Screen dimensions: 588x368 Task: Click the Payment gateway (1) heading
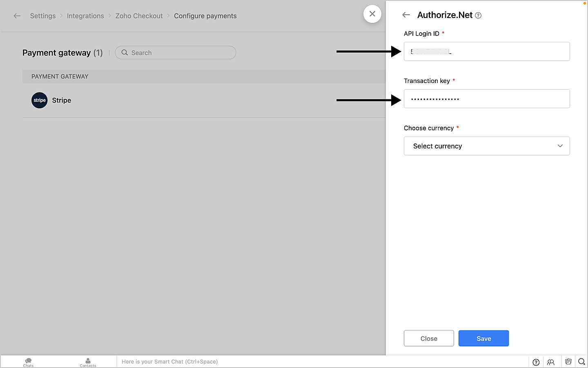[x=62, y=53]
